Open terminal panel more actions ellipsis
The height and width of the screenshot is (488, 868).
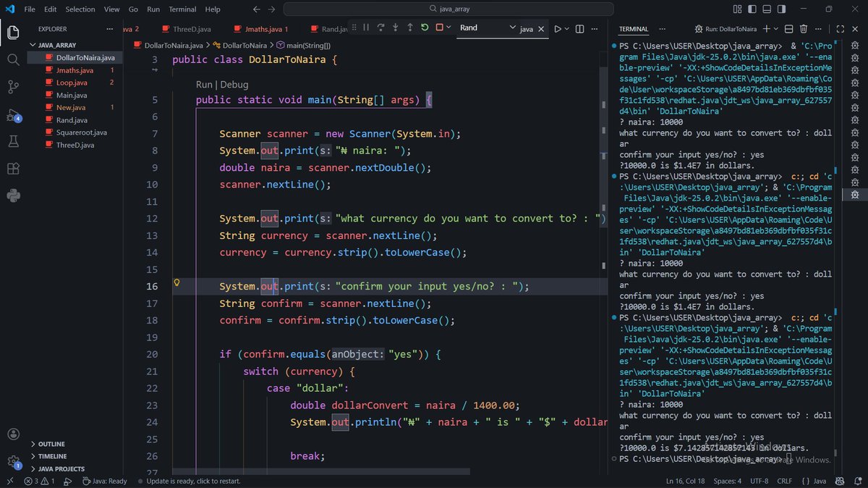pyautogui.click(x=818, y=29)
